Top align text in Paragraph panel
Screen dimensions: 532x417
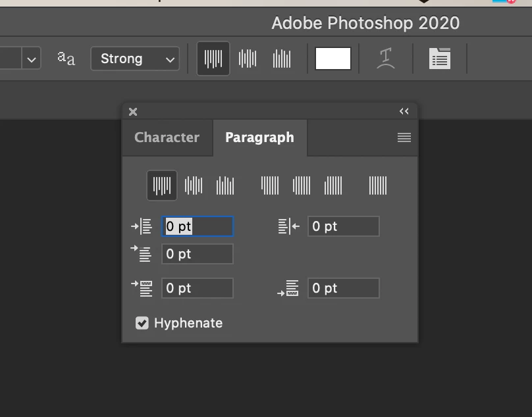click(162, 185)
